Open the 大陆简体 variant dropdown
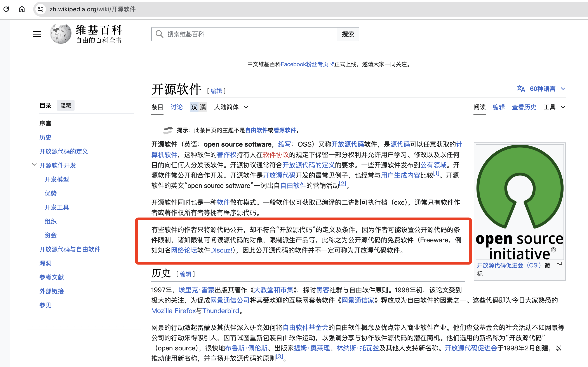 pyautogui.click(x=230, y=107)
